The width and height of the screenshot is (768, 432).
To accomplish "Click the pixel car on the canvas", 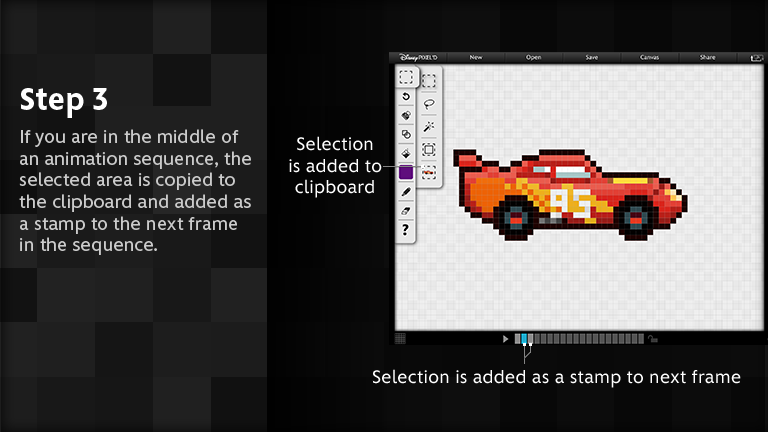I will pos(570,194).
